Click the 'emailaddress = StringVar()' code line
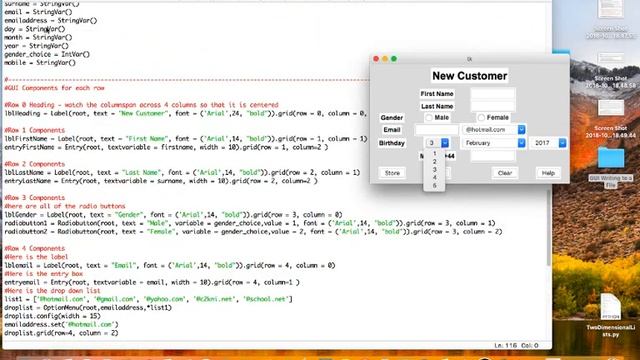Screen dimensions: 640x360 click(x=51, y=20)
